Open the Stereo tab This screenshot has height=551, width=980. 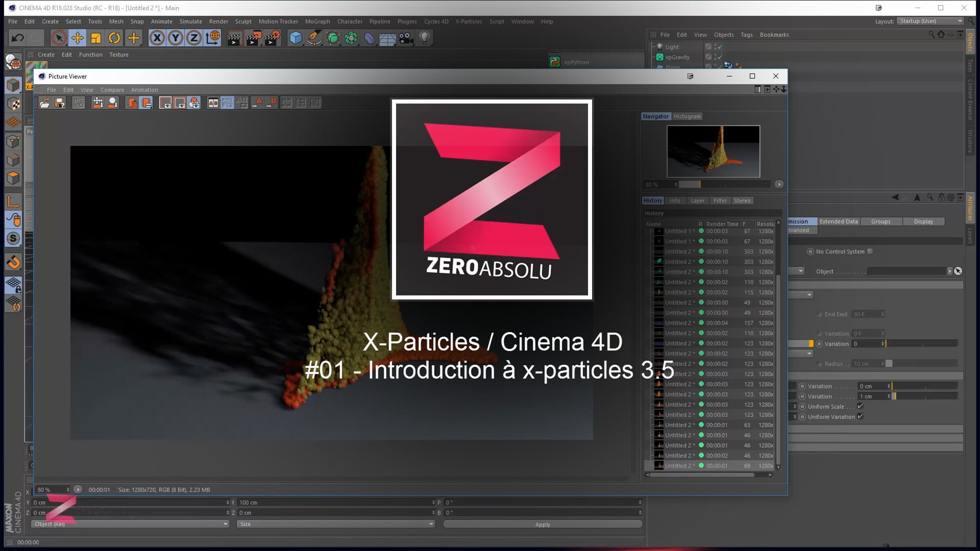click(742, 201)
